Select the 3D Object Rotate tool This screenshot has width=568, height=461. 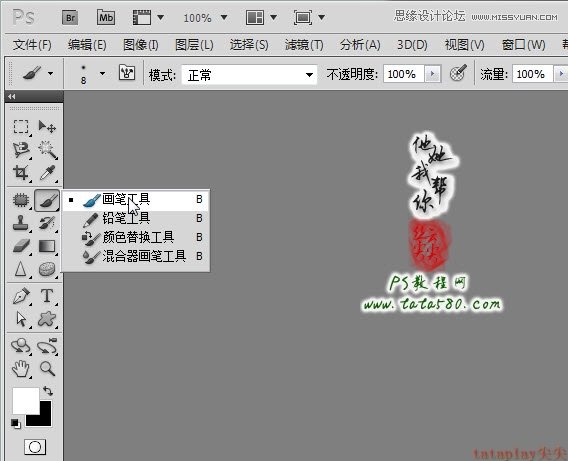[x=21, y=346]
